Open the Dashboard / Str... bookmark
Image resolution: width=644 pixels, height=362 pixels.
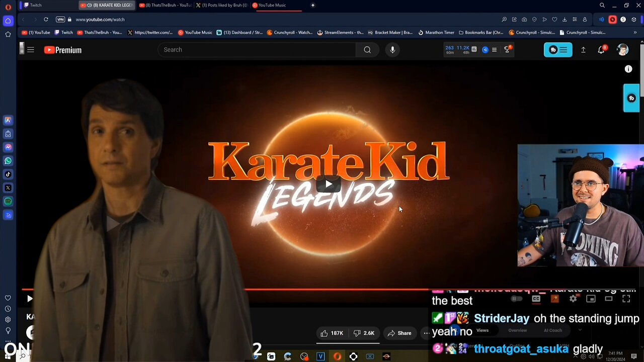tap(239, 32)
